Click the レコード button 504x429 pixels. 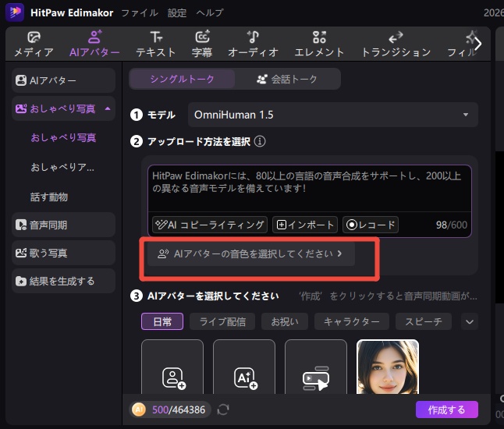[371, 225]
